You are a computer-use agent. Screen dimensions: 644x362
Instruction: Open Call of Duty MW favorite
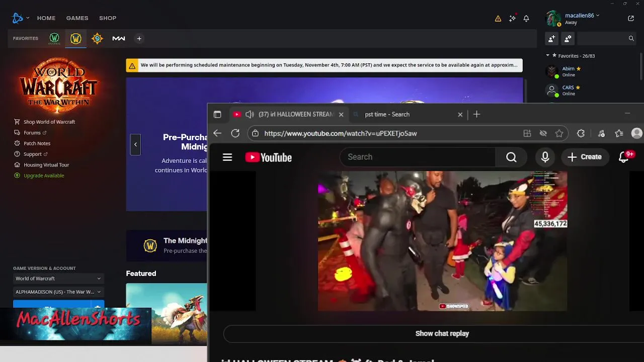[x=119, y=38]
